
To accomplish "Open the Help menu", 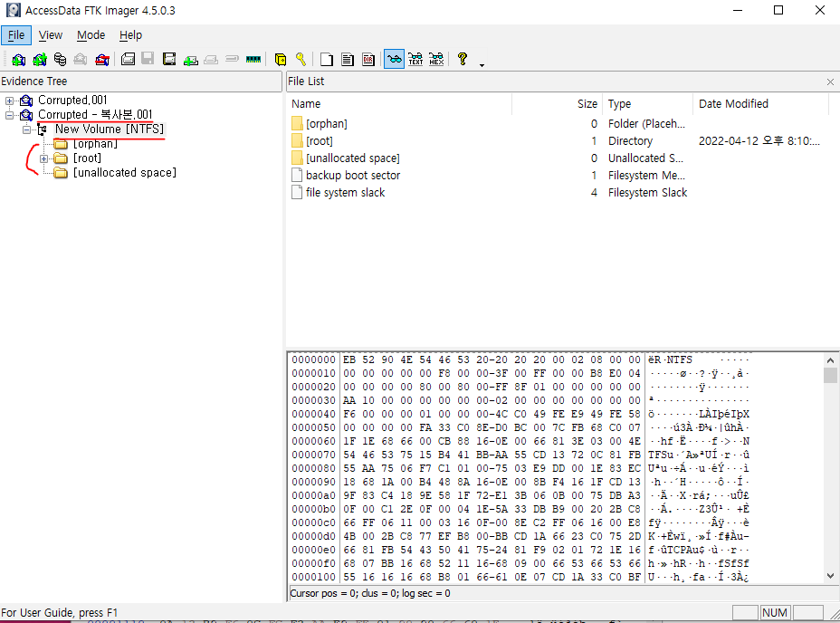I will coord(130,35).
